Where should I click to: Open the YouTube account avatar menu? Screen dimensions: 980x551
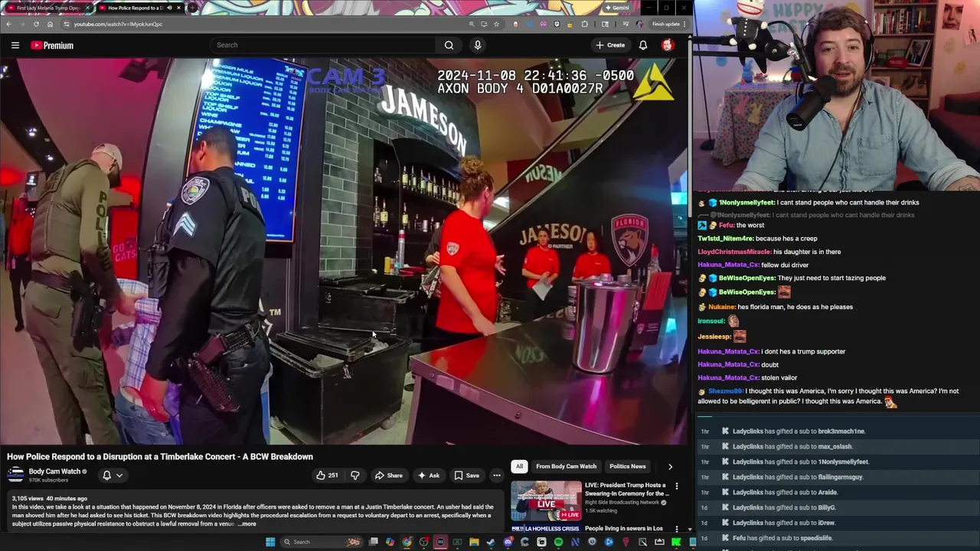click(667, 45)
